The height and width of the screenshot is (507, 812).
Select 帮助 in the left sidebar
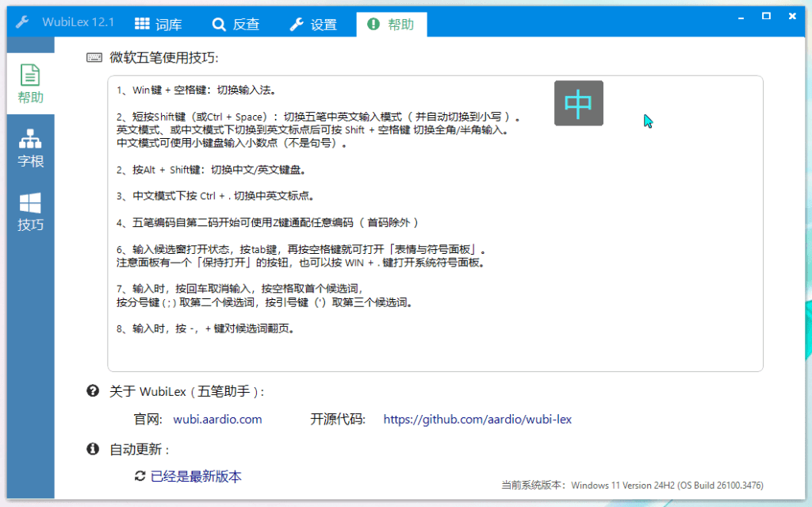click(x=31, y=83)
